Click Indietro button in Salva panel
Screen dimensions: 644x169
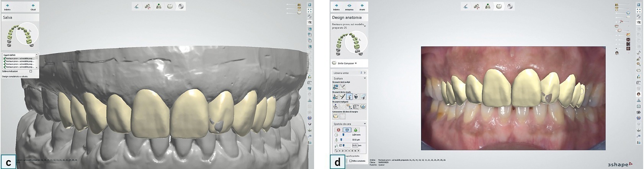[8, 7]
